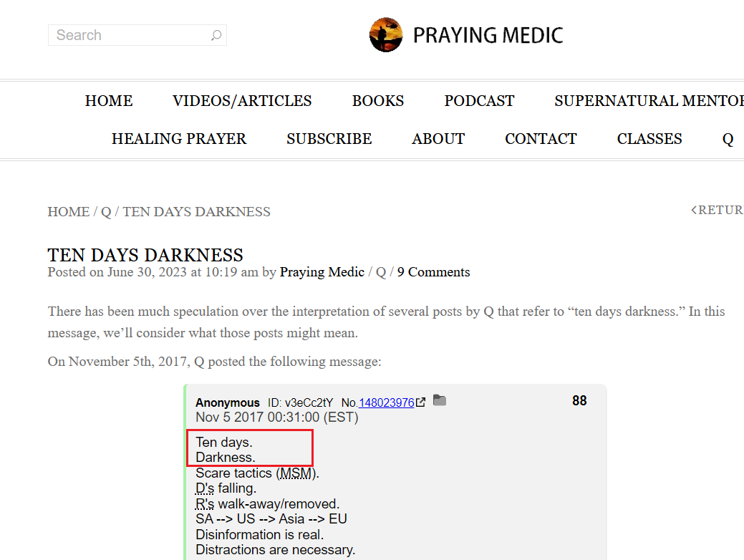Open the HOME menu item
744x560 pixels.
pyautogui.click(x=109, y=100)
